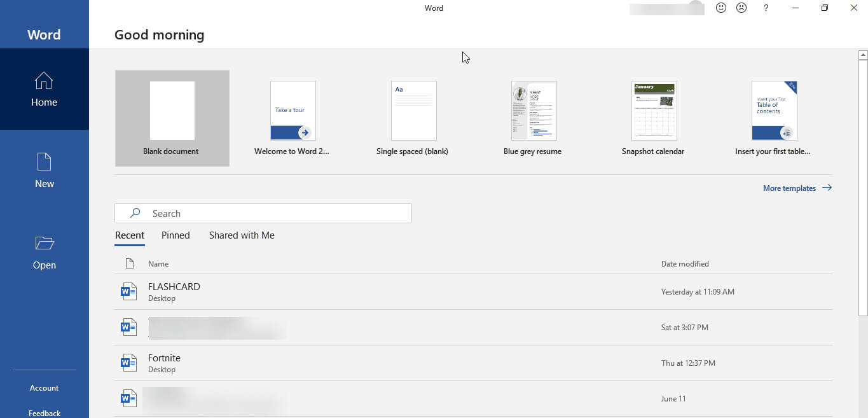Viewport: 868px width, 418px height.
Task: Open the Snapshot calendar template
Action: point(653,118)
